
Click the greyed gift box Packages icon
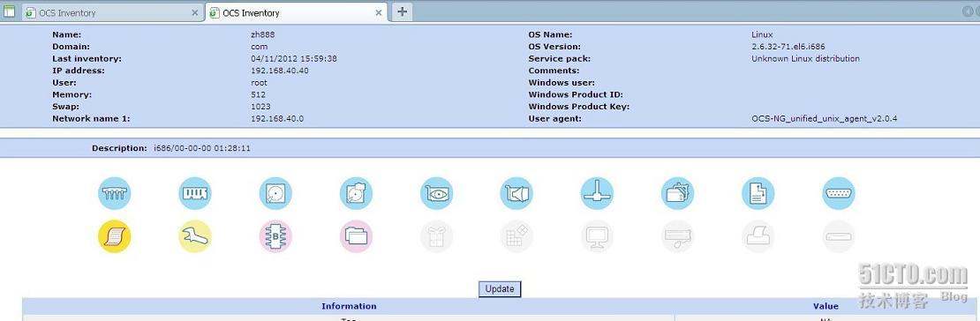click(x=436, y=236)
